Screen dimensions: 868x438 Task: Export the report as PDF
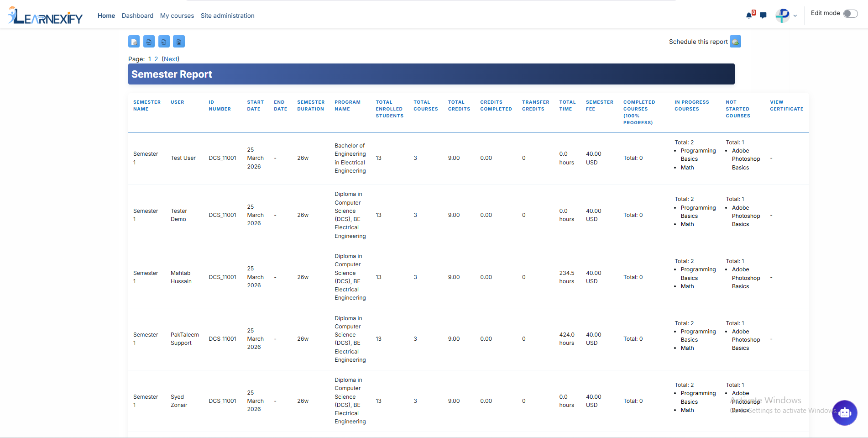[x=149, y=42]
